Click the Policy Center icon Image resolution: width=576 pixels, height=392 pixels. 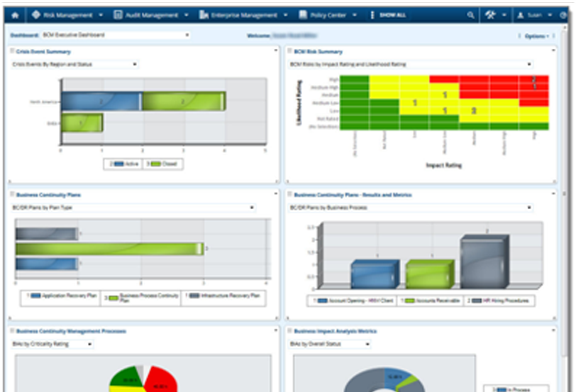click(x=303, y=15)
